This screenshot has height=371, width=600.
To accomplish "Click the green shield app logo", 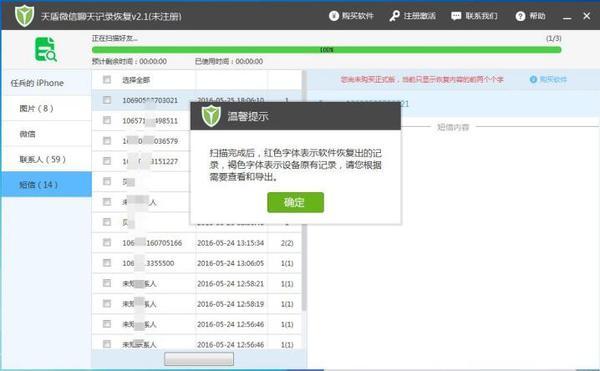I will coord(24,16).
